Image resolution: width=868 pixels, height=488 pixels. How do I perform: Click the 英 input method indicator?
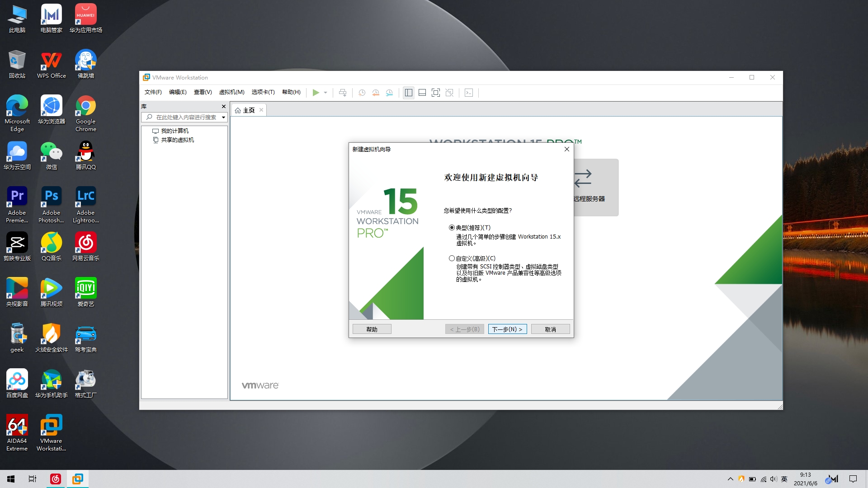pyautogui.click(x=784, y=479)
